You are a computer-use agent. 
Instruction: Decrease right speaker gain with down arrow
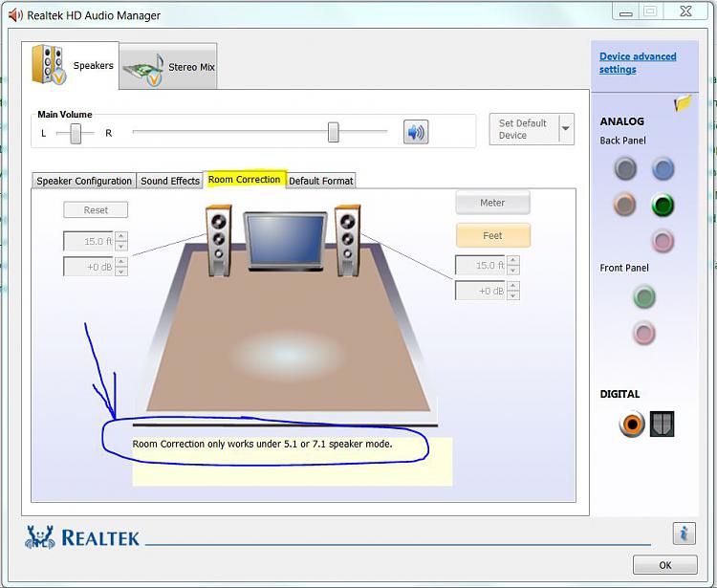tap(513, 295)
